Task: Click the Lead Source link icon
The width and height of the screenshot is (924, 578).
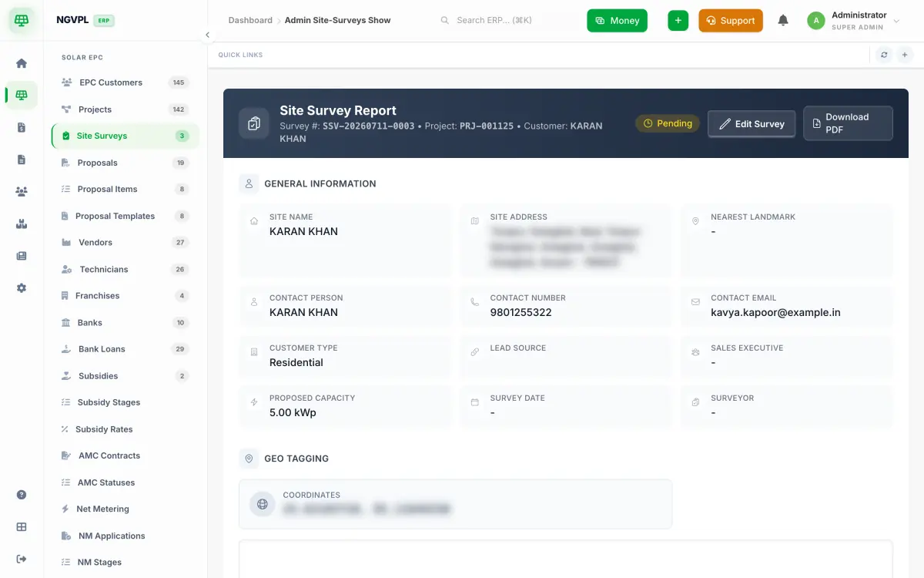Action: [x=475, y=352]
